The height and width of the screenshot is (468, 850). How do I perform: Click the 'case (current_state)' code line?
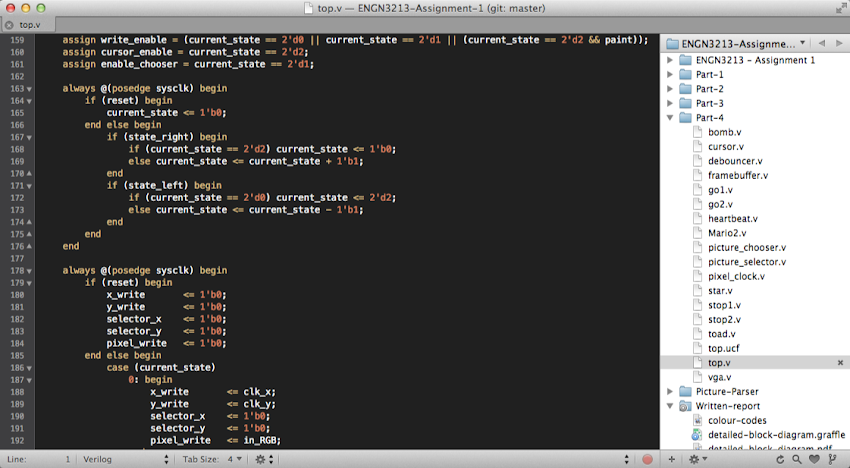161,368
